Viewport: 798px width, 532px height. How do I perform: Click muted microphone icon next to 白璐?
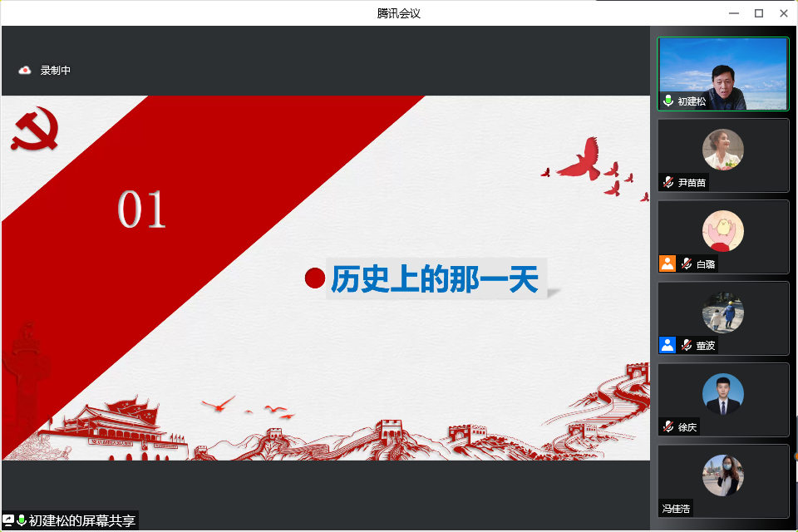687,264
